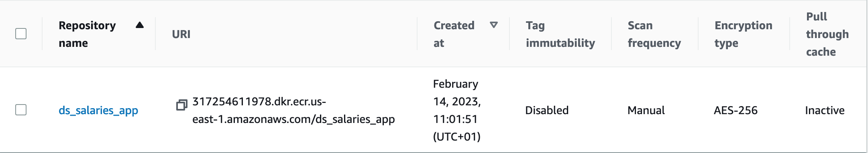This screenshot has width=868, height=153.
Task: Click the Repository name column header
Action: click(x=87, y=34)
